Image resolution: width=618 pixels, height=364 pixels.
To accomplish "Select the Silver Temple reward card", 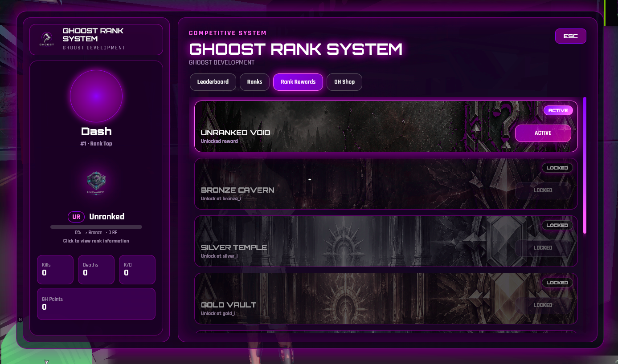I will [x=386, y=241].
